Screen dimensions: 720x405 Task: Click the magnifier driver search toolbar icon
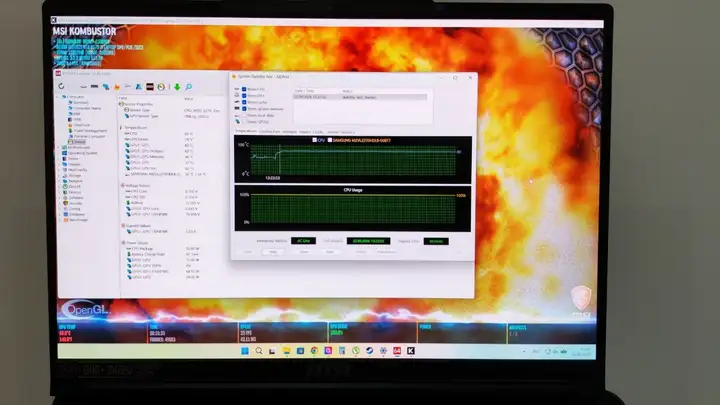click(188, 87)
